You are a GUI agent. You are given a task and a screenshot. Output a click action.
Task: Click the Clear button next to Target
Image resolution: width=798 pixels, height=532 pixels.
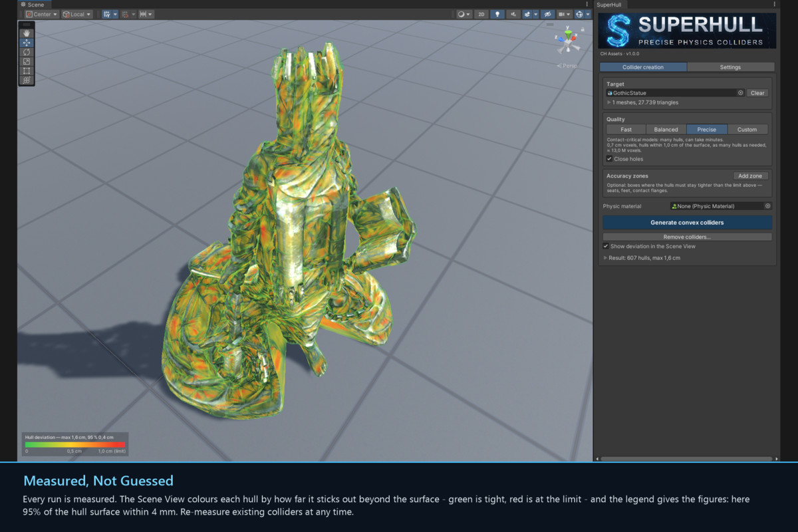pos(757,93)
